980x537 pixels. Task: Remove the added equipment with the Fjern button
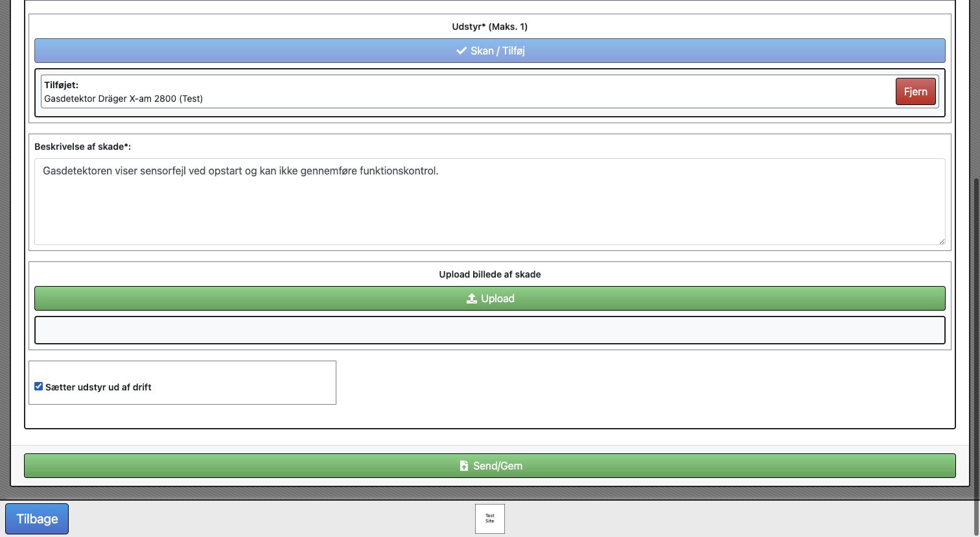915,91
